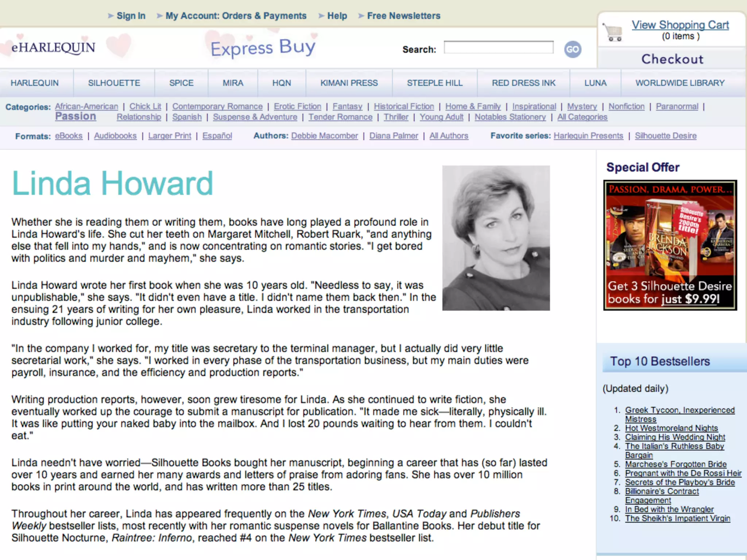Click the Express Buy logo

[x=263, y=48]
